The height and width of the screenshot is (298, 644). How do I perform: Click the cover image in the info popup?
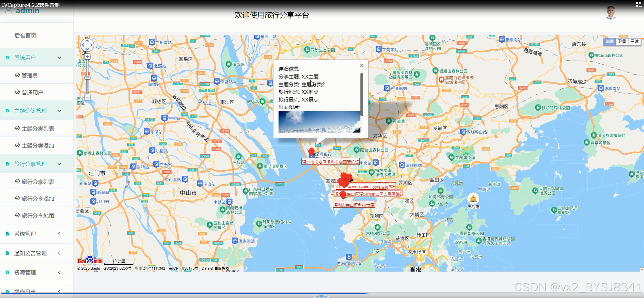click(x=319, y=122)
